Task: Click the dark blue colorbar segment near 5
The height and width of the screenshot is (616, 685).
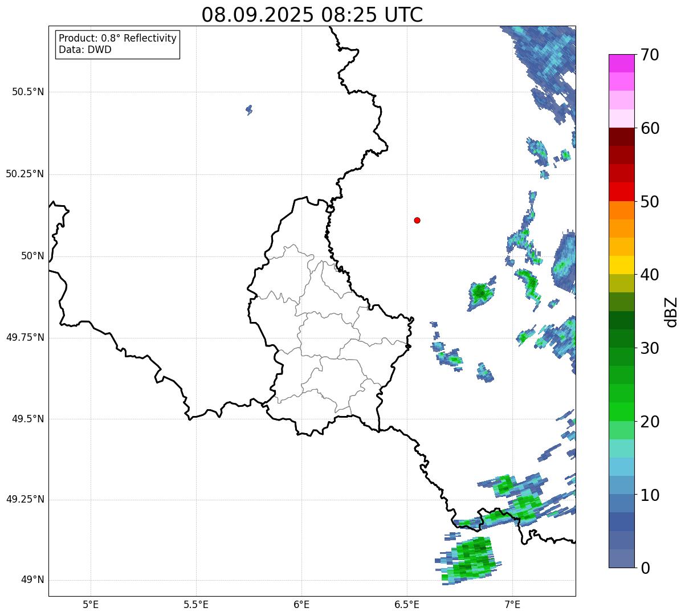Action: [622, 522]
